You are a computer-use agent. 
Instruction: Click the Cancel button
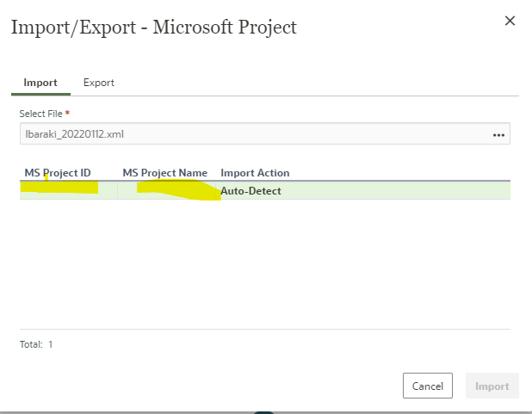[428, 386]
